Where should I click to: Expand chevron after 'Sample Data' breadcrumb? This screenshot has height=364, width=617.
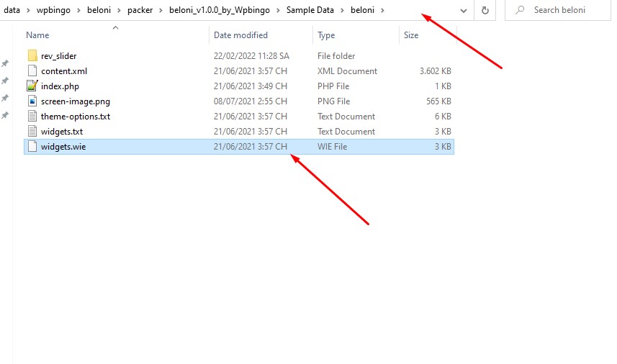[342, 10]
